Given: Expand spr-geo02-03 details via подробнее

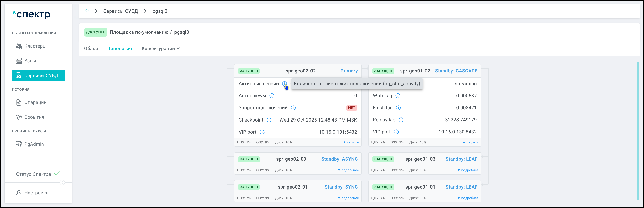Looking at the screenshot, I should tap(348, 170).
